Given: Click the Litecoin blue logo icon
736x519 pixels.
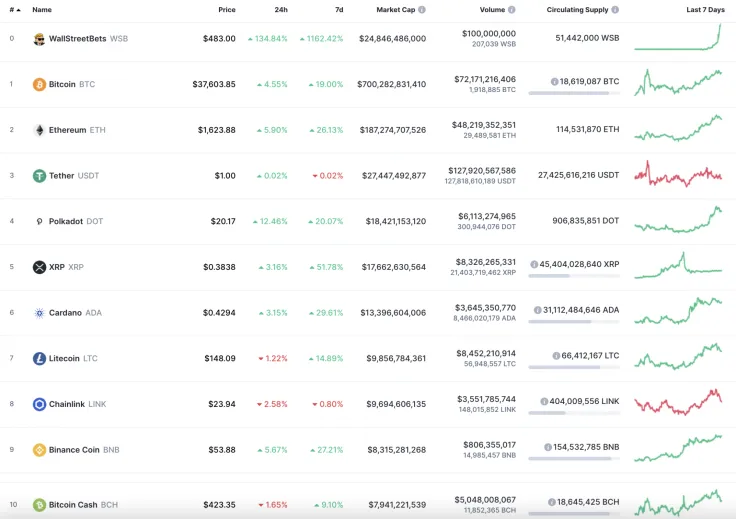Looking at the screenshot, I should pyautogui.click(x=39, y=359).
